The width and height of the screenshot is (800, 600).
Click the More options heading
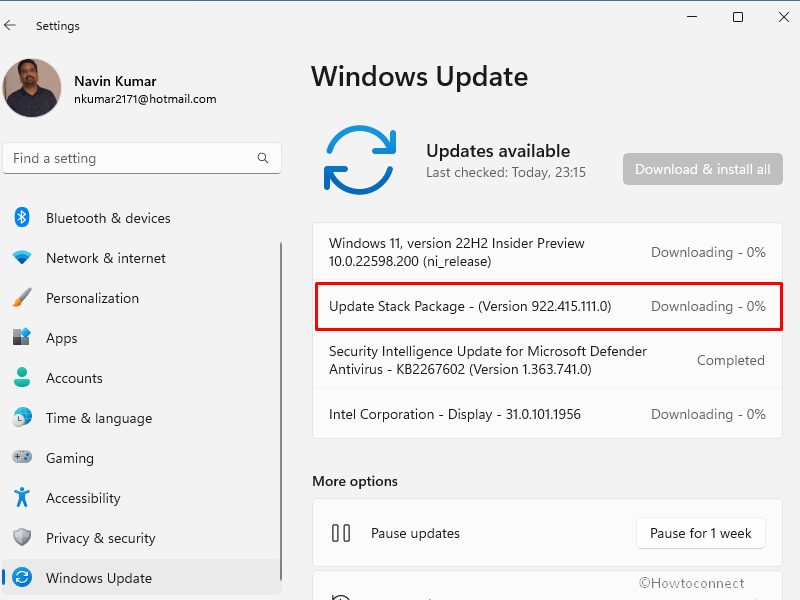[355, 481]
